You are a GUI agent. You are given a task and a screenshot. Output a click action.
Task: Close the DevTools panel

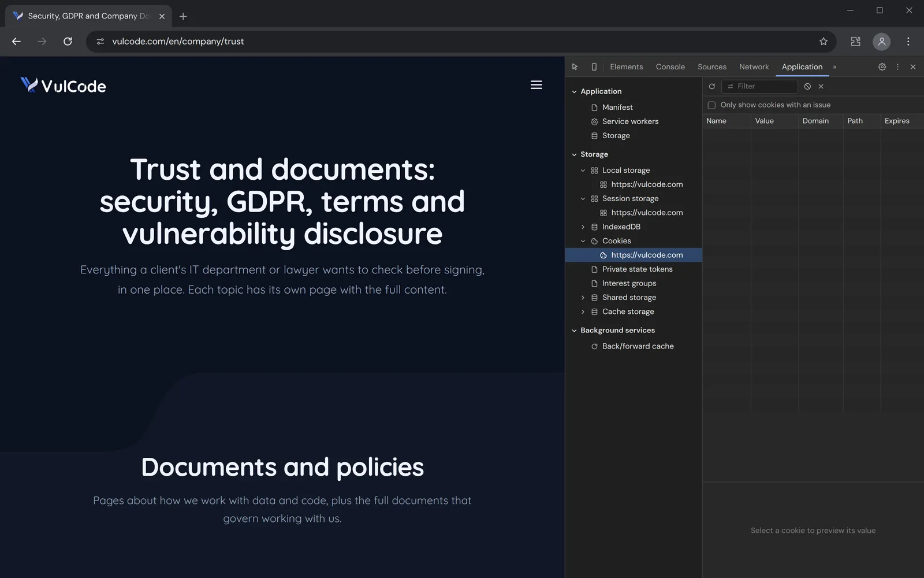pos(913,67)
